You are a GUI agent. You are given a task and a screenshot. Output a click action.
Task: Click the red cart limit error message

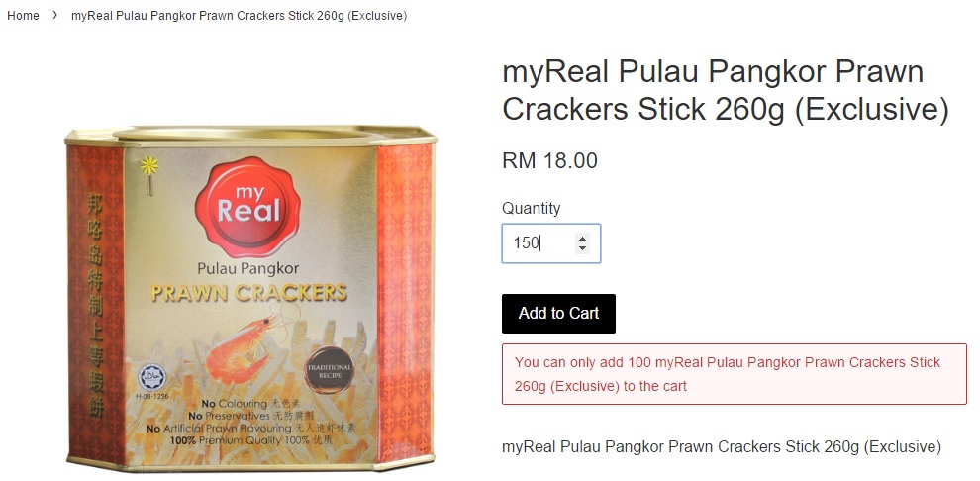coord(734,374)
